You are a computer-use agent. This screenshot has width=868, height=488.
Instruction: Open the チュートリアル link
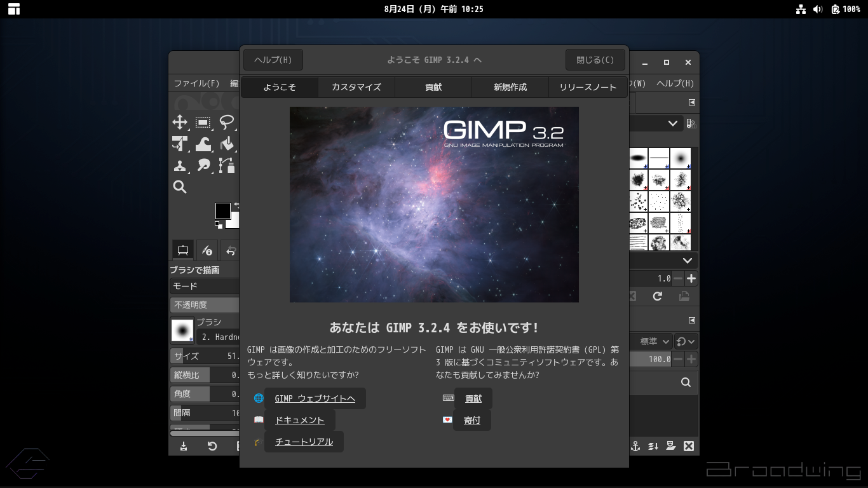click(x=304, y=442)
